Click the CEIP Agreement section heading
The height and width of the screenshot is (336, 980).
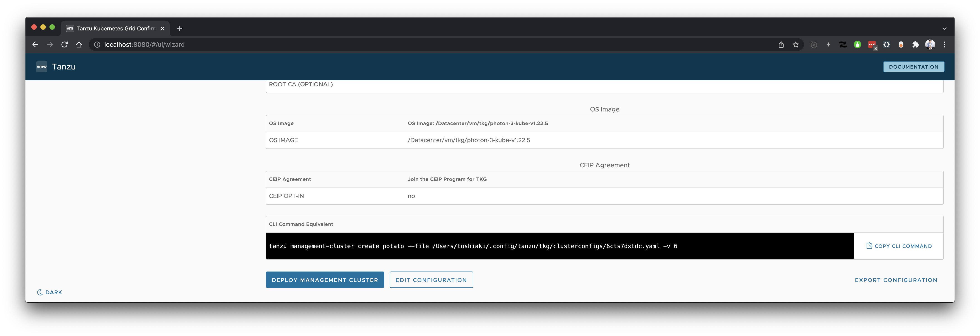point(604,165)
